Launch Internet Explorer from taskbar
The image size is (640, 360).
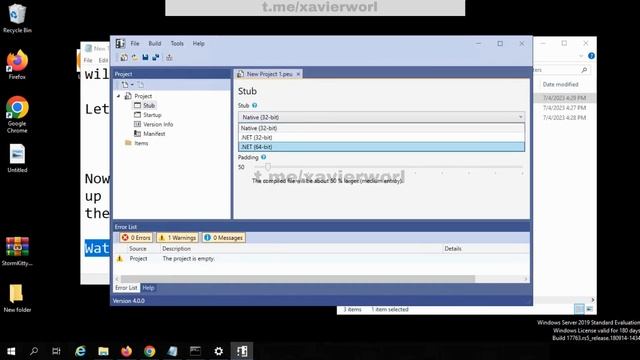click(x=80, y=351)
